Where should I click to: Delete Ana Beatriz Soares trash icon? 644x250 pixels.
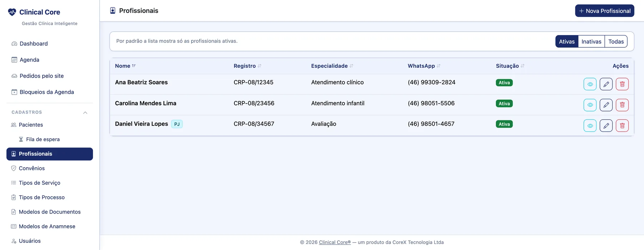pyautogui.click(x=622, y=84)
